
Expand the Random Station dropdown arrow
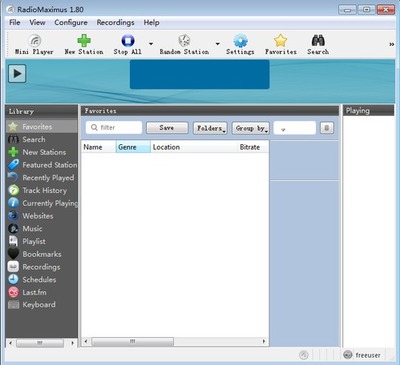click(218, 44)
